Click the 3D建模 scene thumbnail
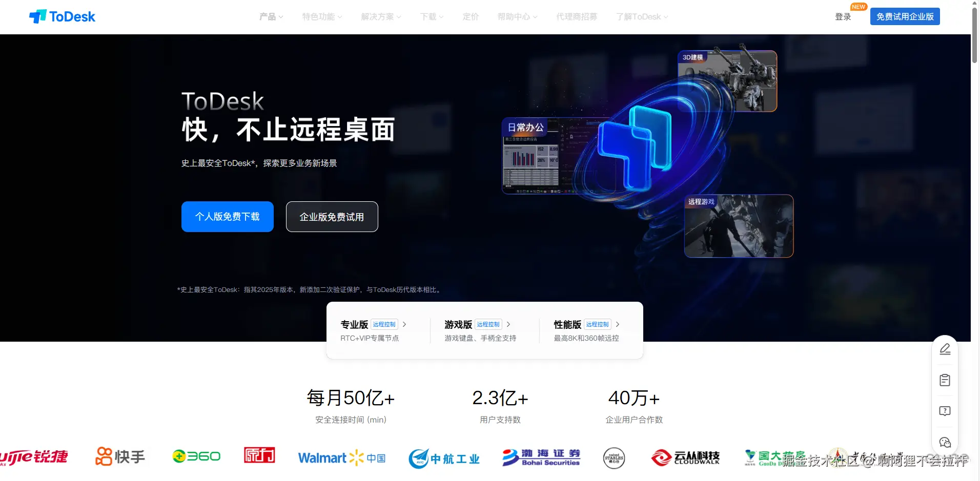980x481 pixels. coord(727,81)
